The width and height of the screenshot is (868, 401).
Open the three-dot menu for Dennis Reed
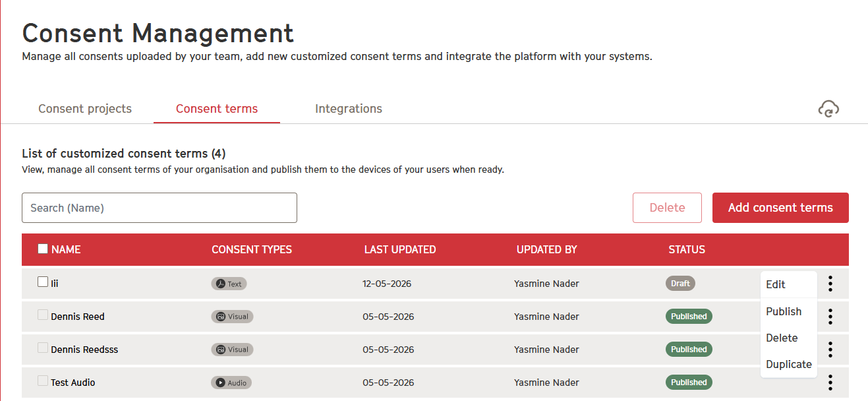coord(830,317)
